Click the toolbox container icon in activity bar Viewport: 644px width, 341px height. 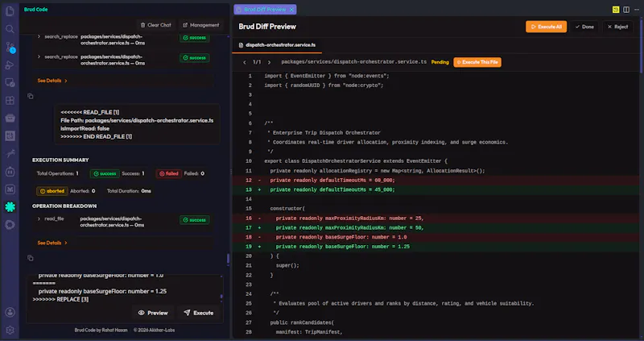(10, 119)
